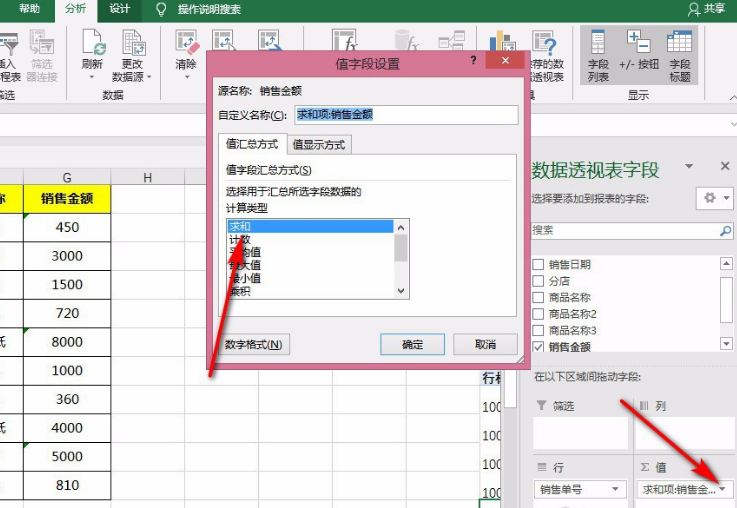Switch to the 值汇总方式 tab
The height and width of the screenshot is (508, 737).
pyautogui.click(x=252, y=144)
